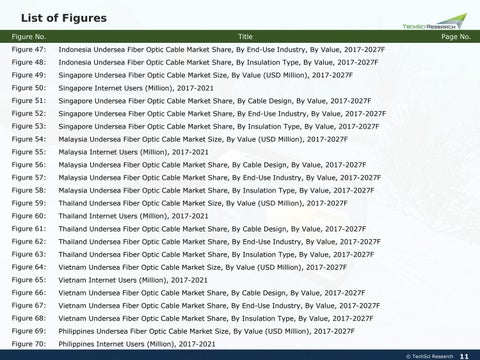Click 'Malaysia Internet Users (Million), 2017-2021'

point(133,152)
